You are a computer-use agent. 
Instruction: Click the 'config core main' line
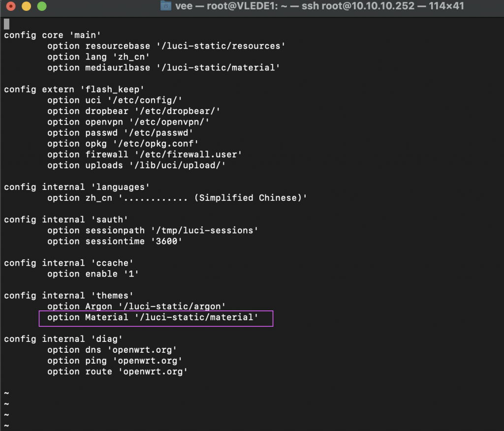[x=52, y=35]
